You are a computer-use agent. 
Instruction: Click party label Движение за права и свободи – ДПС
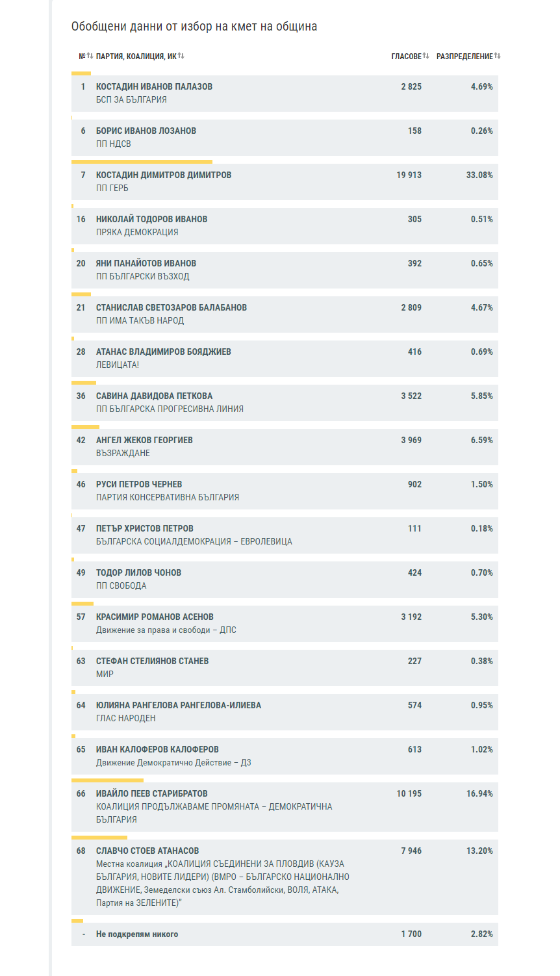[x=166, y=630]
